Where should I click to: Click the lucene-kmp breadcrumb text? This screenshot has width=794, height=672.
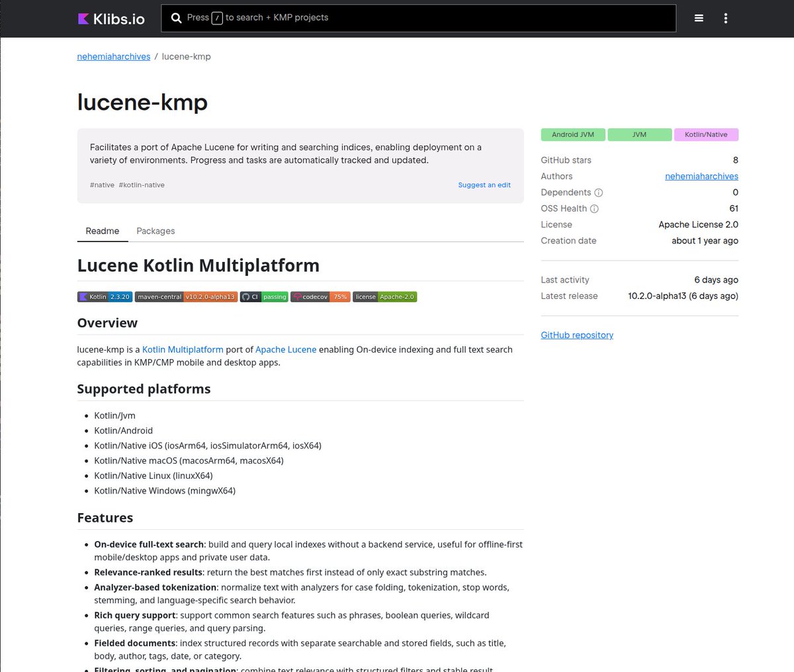point(187,57)
